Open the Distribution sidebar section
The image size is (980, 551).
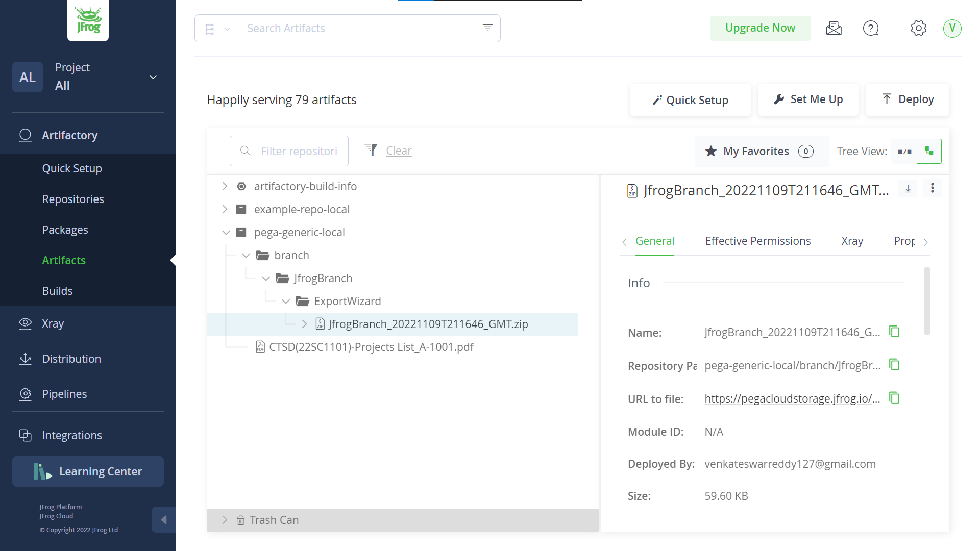click(x=71, y=359)
